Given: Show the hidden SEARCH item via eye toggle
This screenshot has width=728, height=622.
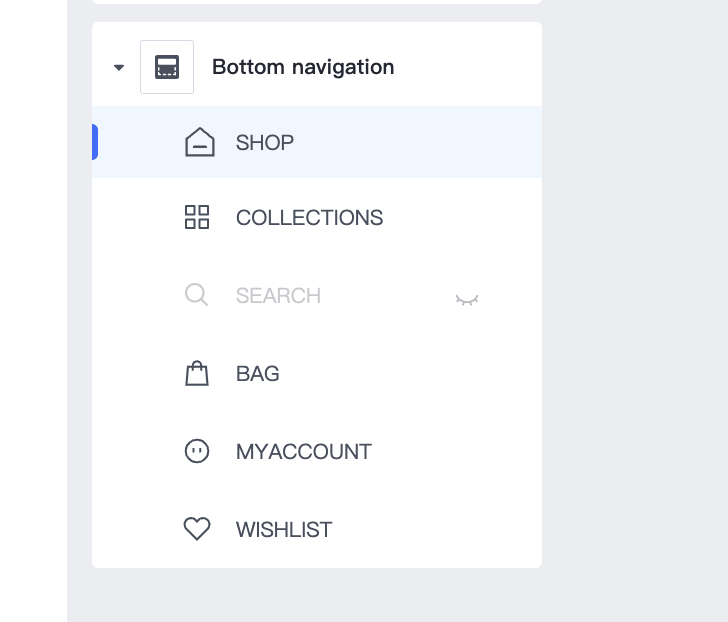Looking at the screenshot, I should click(x=467, y=298).
